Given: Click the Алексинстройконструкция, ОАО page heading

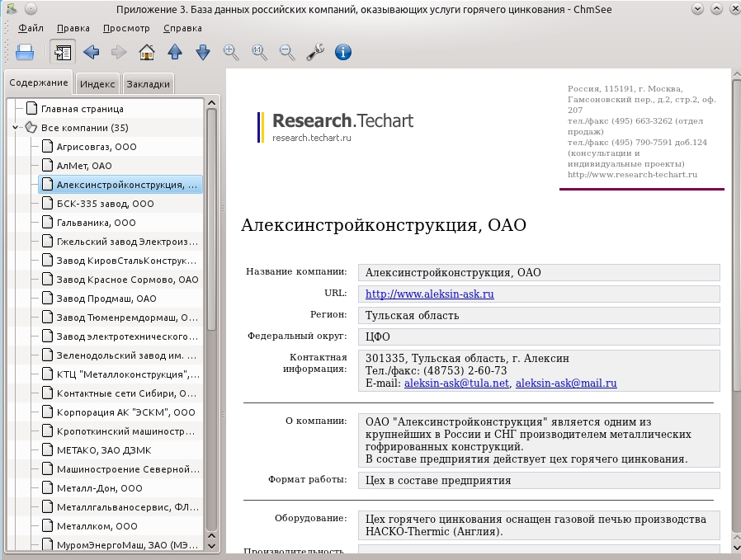Looking at the screenshot, I should [x=383, y=225].
